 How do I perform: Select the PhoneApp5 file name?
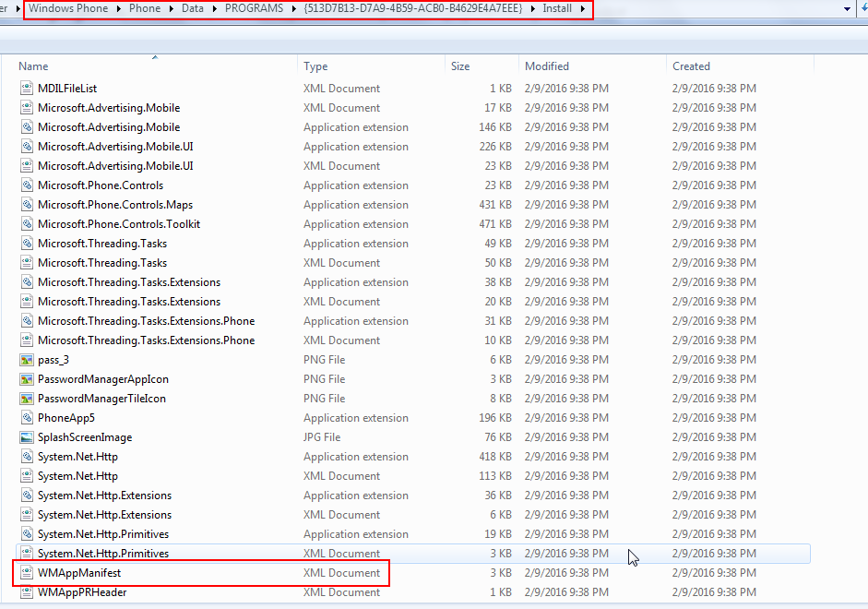[65, 418]
